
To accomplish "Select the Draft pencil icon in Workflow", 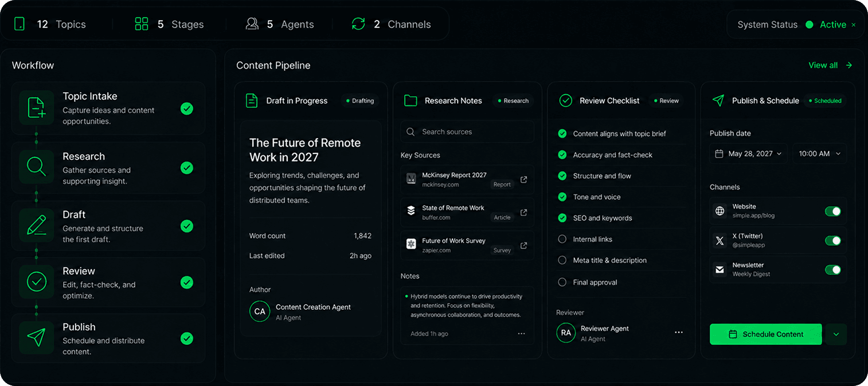I will tap(37, 225).
